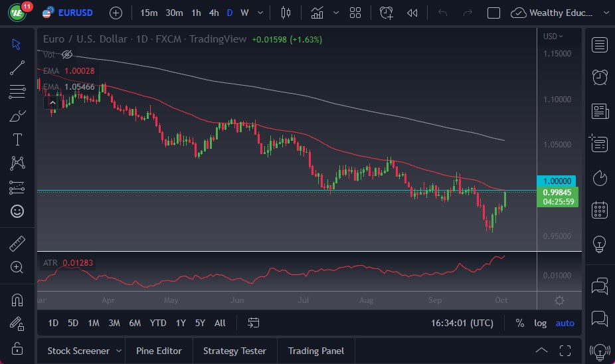
Task: Select the trend line drawing tool
Action: coord(17,67)
